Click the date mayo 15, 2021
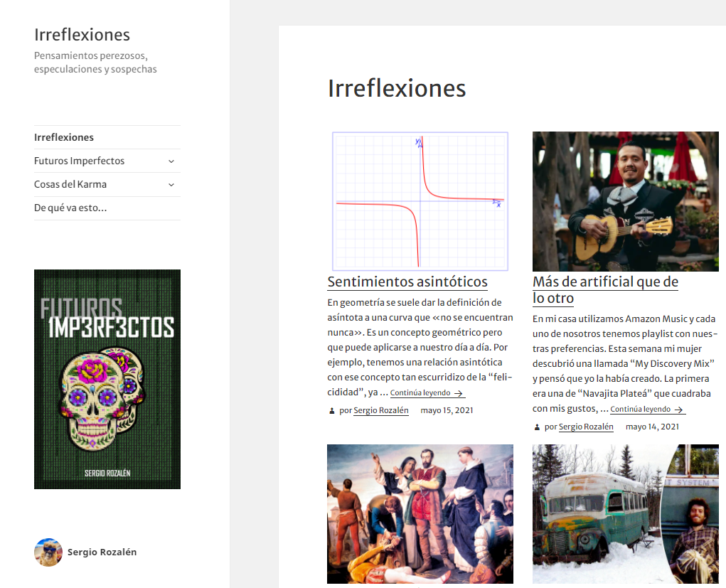The width and height of the screenshot is (726, 588). pos(447,410)
